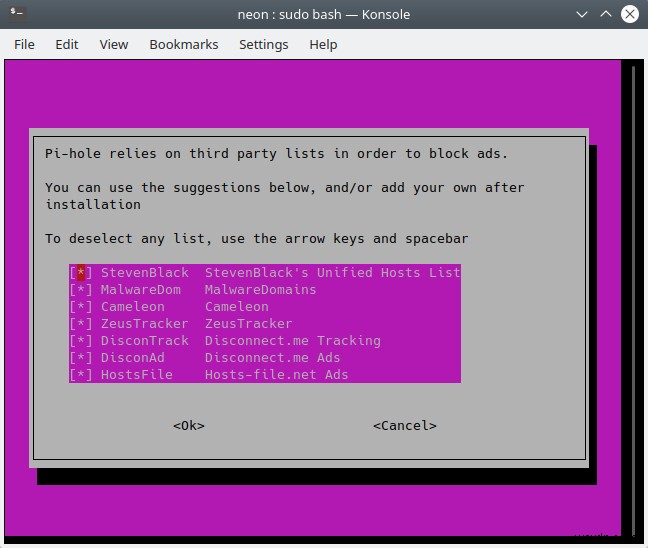Select the 'StevenBlack's Unified Hosts List' description
Screen dimensions: 648x548
333,273
